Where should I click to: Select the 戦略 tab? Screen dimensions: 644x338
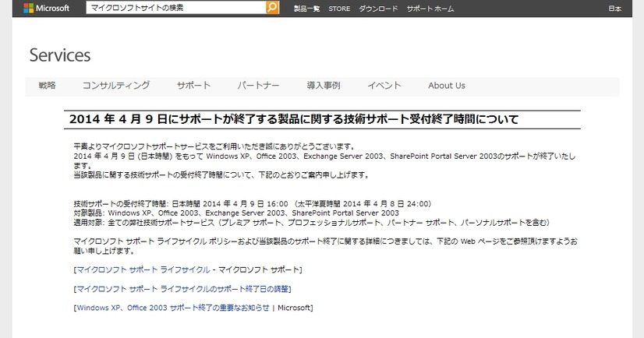48,86
